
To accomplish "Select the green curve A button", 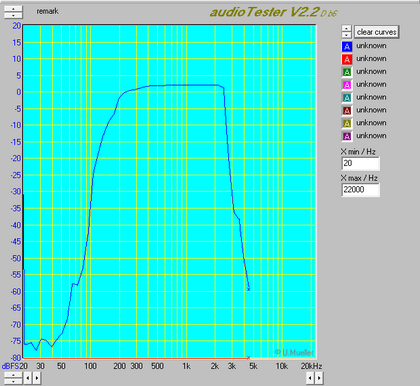I will (347, 72).
